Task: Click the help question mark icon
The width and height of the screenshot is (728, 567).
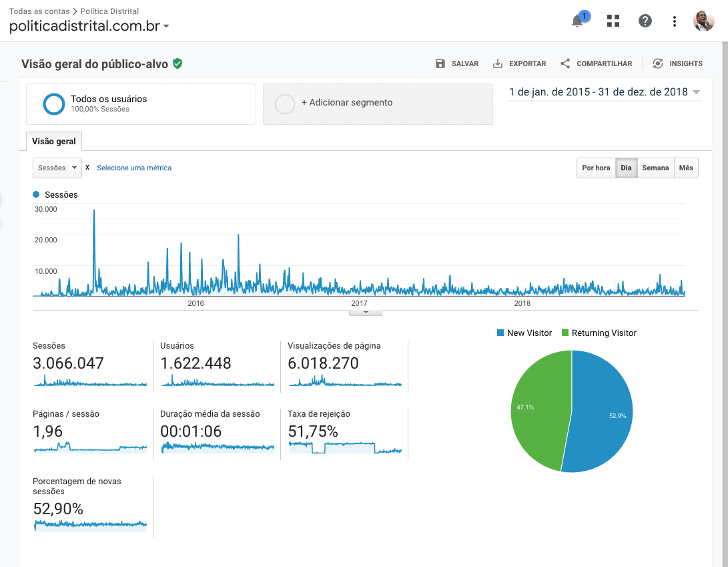Action: (645, 21)
